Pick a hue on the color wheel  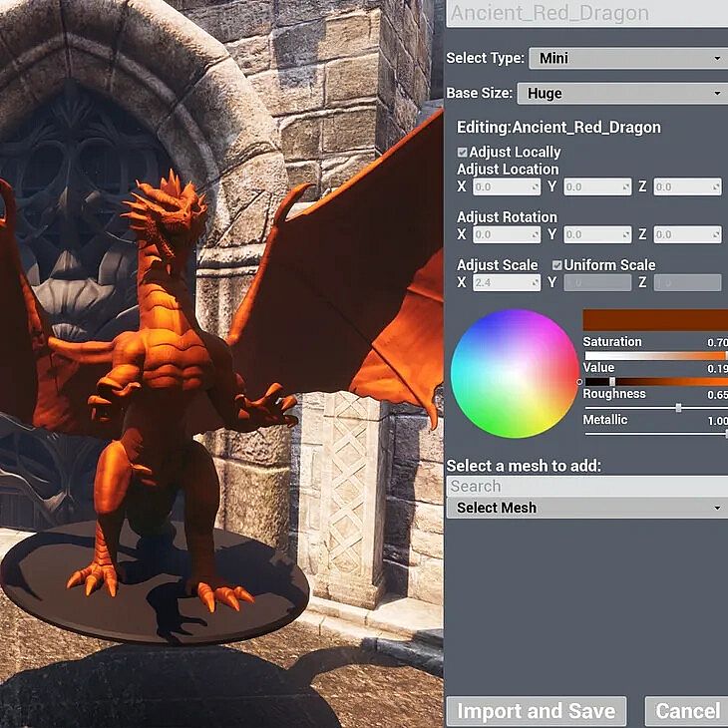(x=515, y=373)
